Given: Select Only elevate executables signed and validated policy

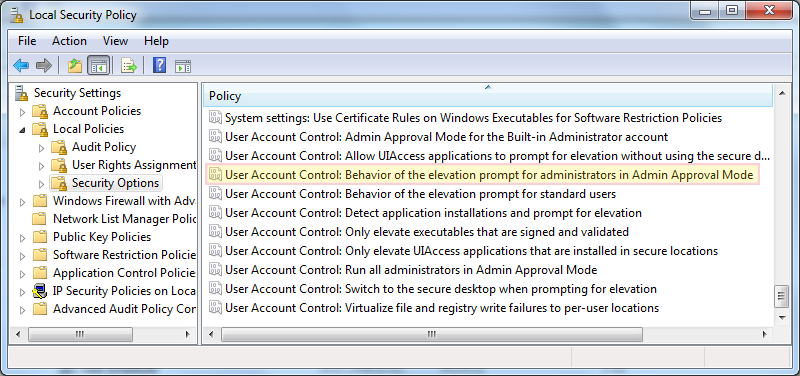Looking at the screenshot, I should pos(427,232).
